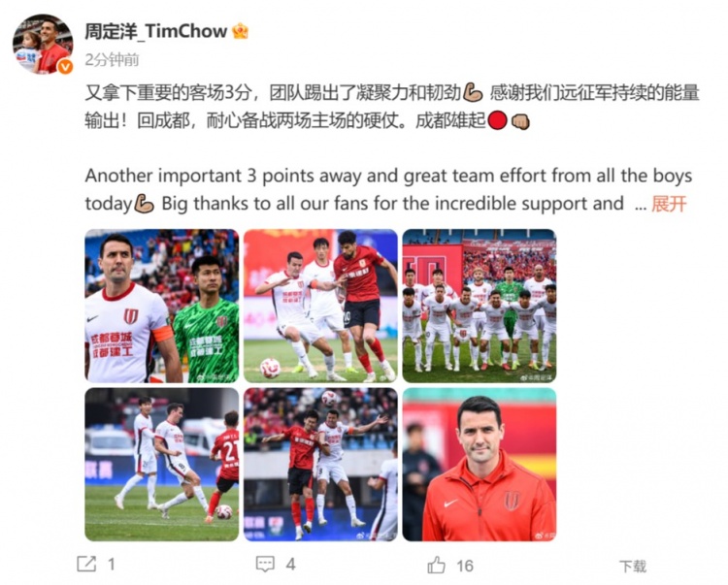Click the repost count number 1
Image resolution: width=728 pixels, height=585 pixels.
coord(112,565)
